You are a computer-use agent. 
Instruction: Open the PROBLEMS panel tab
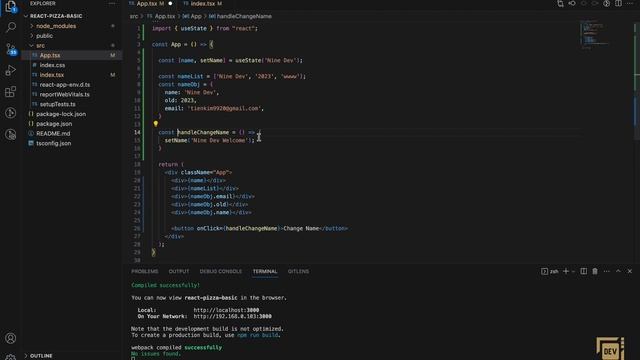coord(144,271)
